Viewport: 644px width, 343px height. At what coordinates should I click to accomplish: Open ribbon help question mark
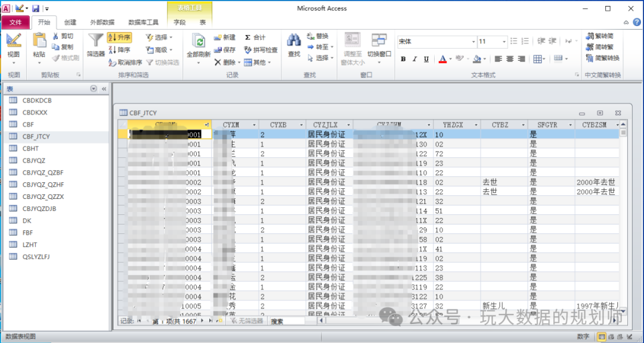[x=637, y=22]
